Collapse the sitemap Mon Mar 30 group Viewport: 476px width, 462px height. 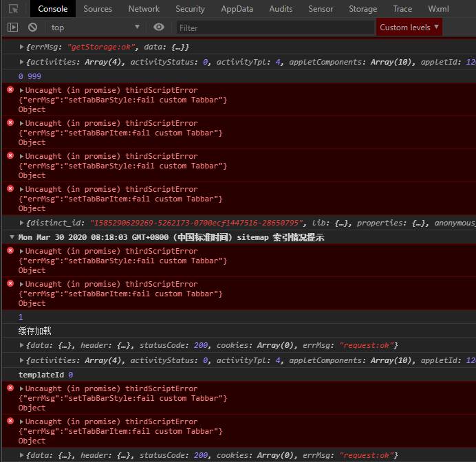[12, 237]
